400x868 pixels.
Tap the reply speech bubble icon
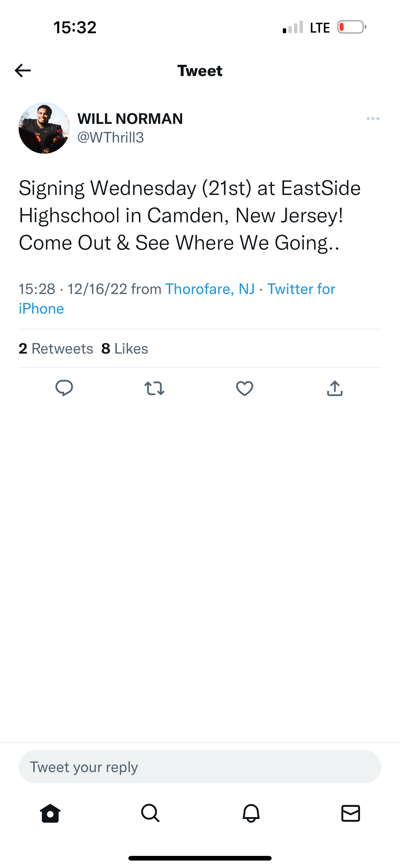(x=64, y=388)
